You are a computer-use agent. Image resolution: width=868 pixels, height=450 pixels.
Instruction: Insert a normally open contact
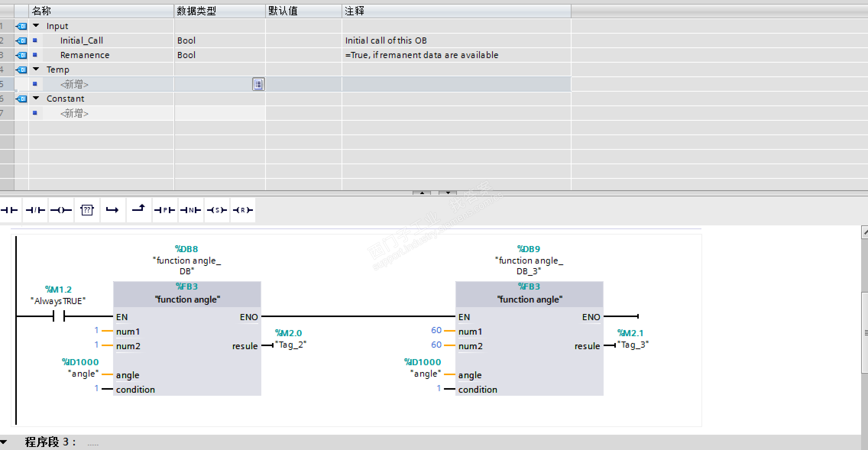point(10,210)
